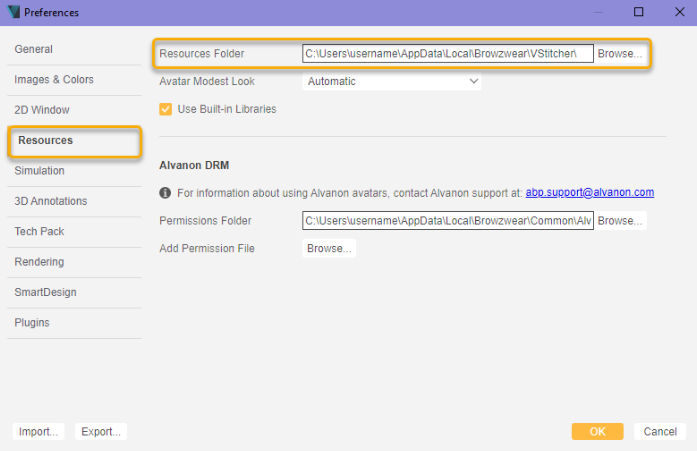Click the 'Add Permission File' label
697x451 pixels.
click(x=207, y=248)
